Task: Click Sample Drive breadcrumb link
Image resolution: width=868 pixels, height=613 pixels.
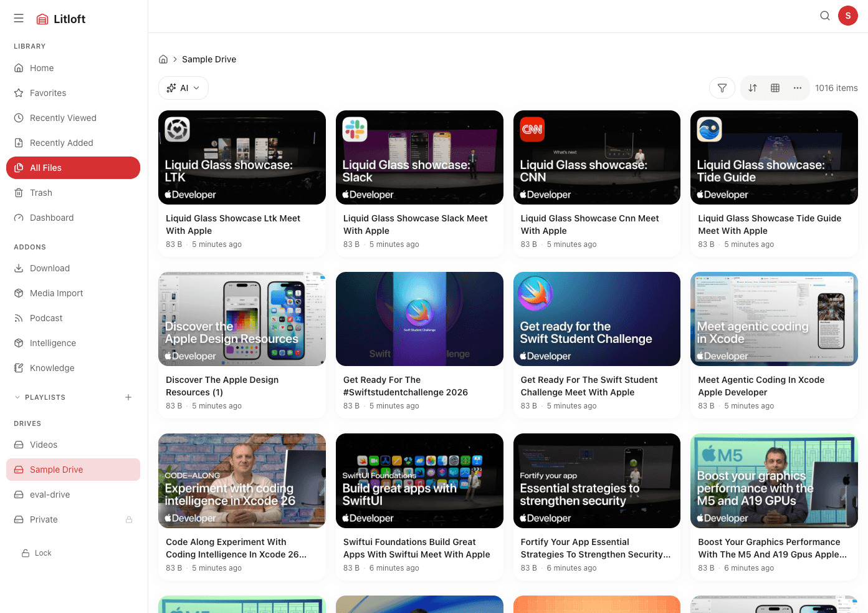Action: point(209,59)
